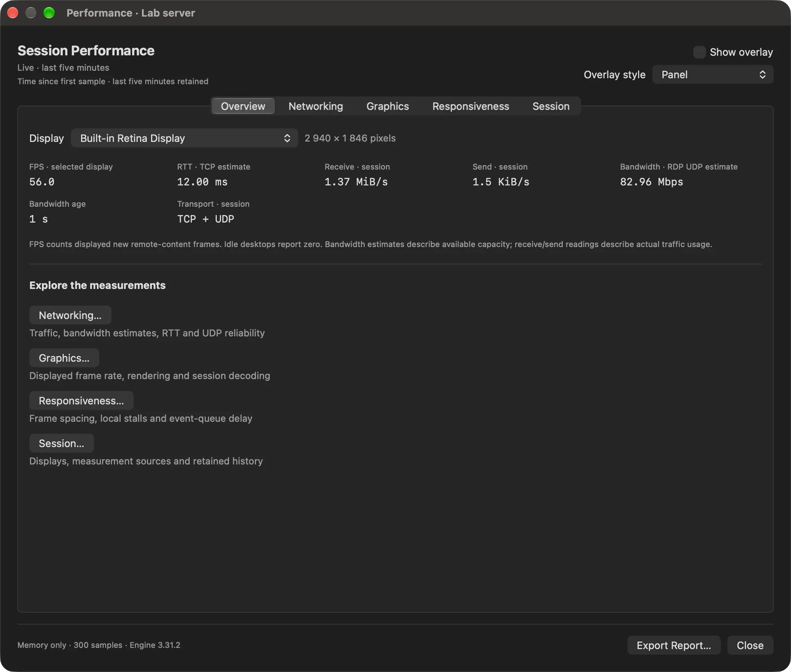Enable the Show overlay checkbox
Image resolution: width=791 pixels, height=672 pixels.
[x=699, y=52]
